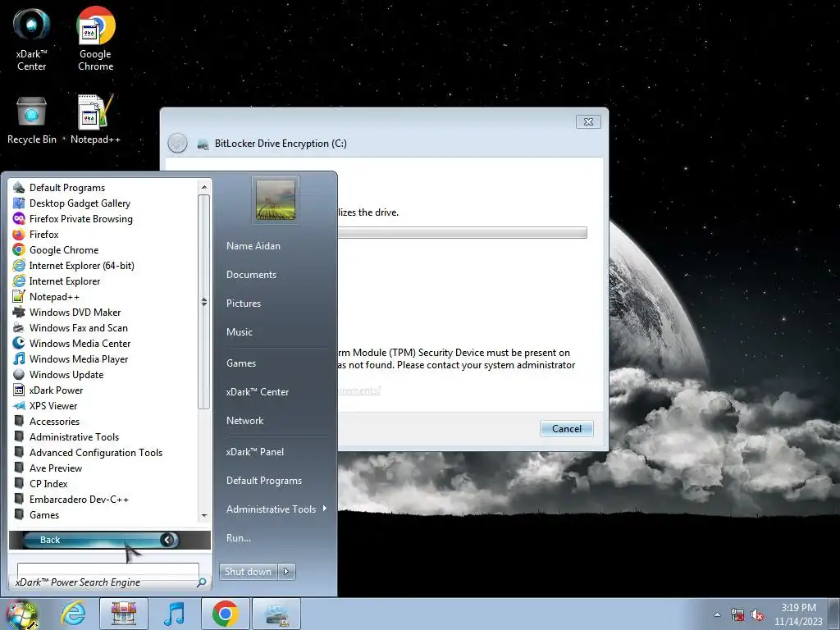Open Internet Explorer from taskbar
Viewport: 840px width, 630px height.
pyautogui.click(x=73, y=614)
